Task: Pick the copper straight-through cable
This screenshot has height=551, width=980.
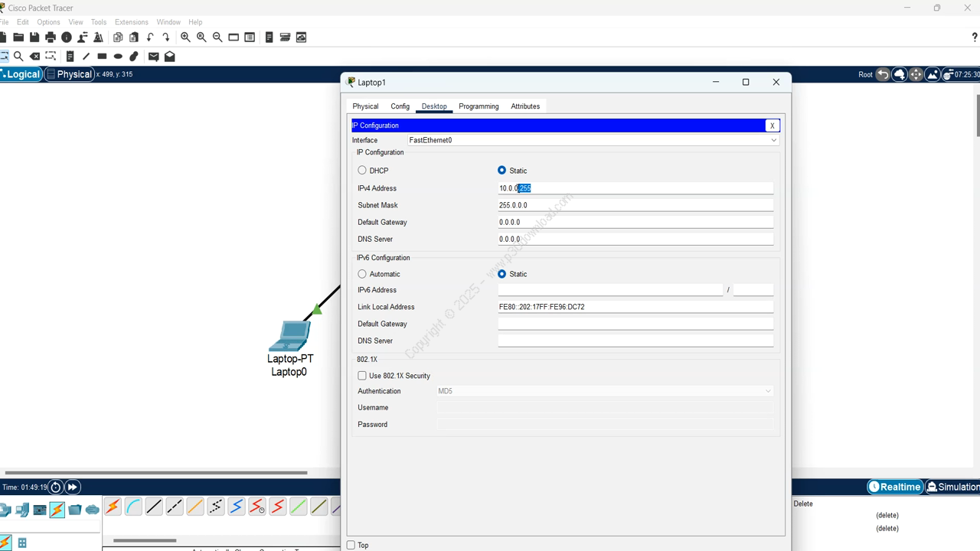Action: (x=154, y=506)
